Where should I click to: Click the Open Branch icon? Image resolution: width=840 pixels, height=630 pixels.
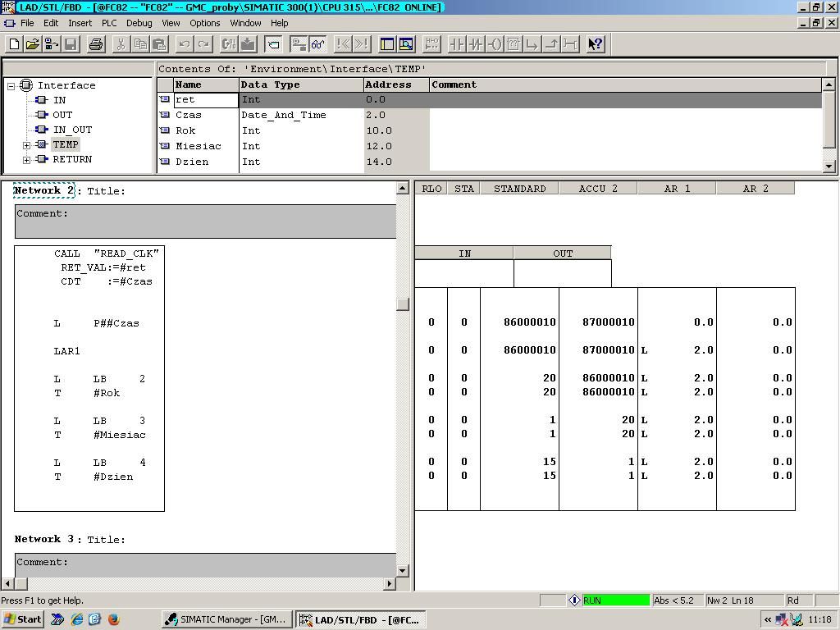532,44
